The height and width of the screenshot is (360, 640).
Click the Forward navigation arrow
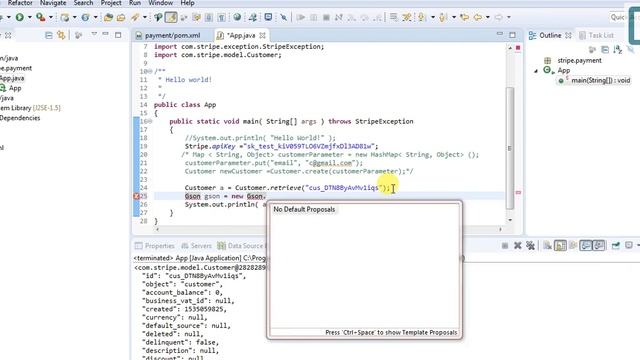[498, 17]
